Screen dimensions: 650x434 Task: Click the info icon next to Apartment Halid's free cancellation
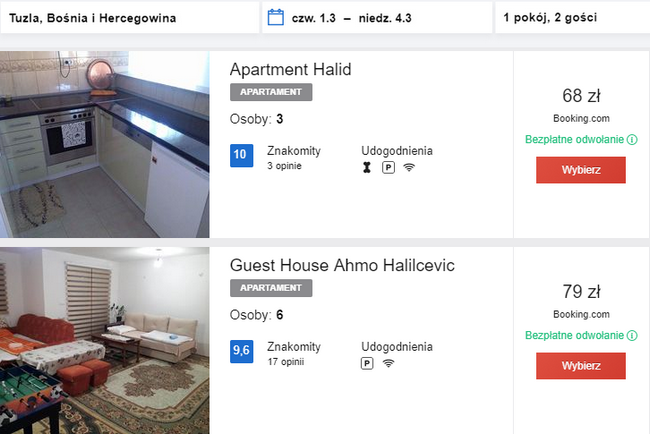click(x=632, y=139)
